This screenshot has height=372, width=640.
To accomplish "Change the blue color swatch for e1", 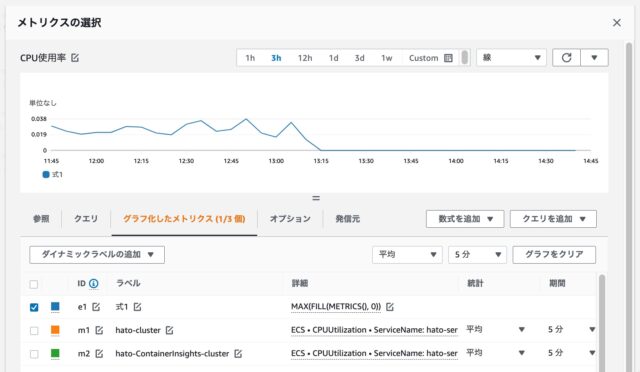I will (55, 307).
